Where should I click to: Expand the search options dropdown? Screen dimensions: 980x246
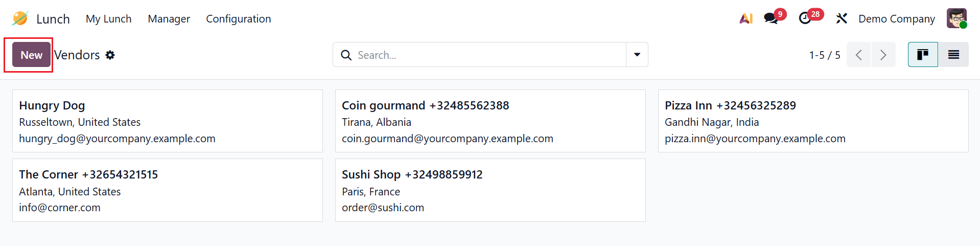(x=637, y=55)
